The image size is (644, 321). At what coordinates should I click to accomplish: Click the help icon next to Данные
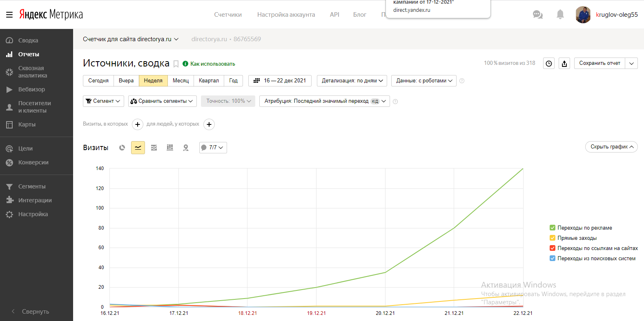click(x=462, y=81)
